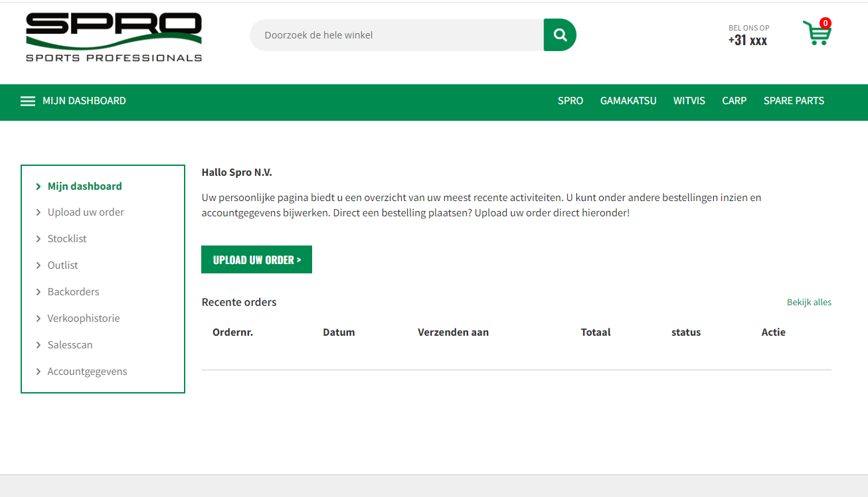Go to the CARP category

tap(734, 101)
